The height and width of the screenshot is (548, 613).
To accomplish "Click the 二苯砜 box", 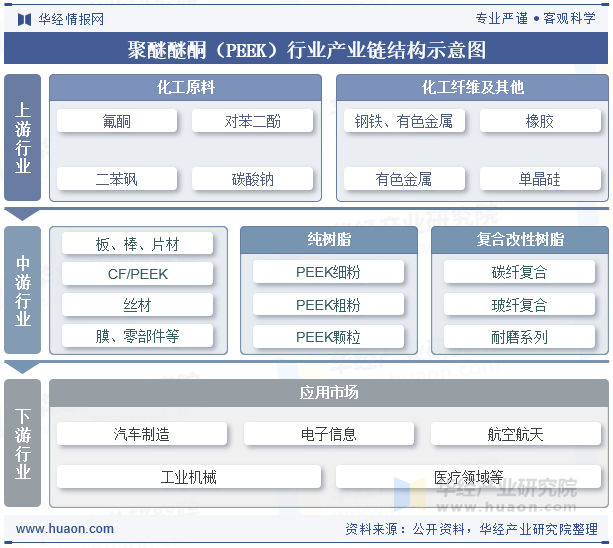I will point(117,179).
